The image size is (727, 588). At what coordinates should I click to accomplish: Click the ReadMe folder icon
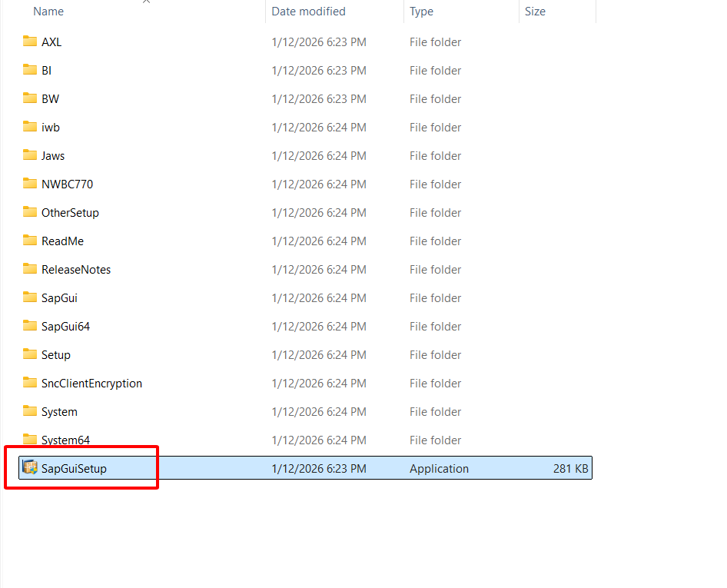[30, 241]
